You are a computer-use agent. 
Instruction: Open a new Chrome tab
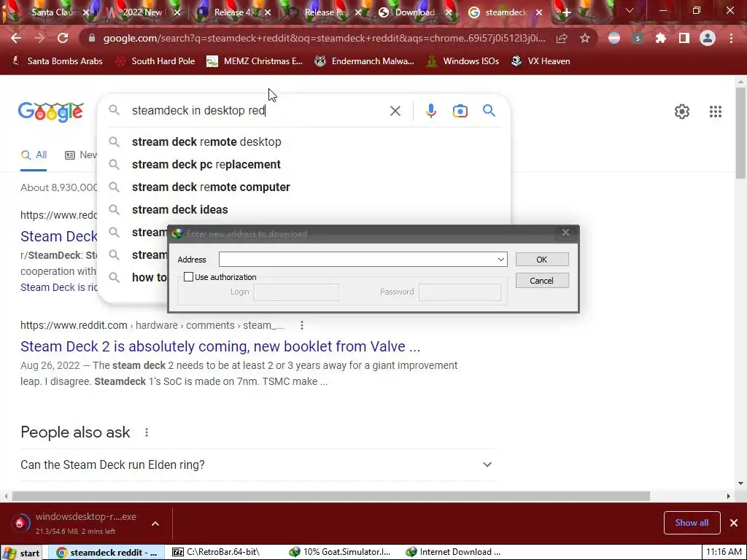[x=566, y=12]
